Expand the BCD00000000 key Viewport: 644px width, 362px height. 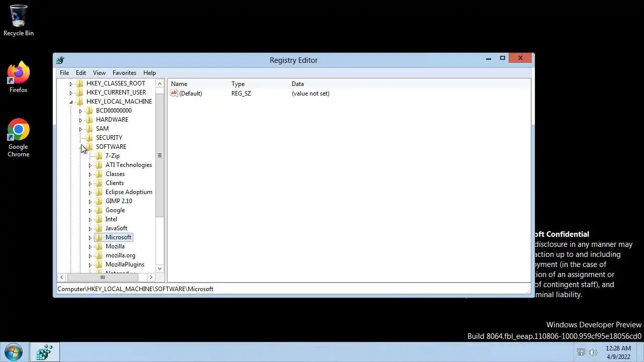pyautogui.click(x=80, y=111)
